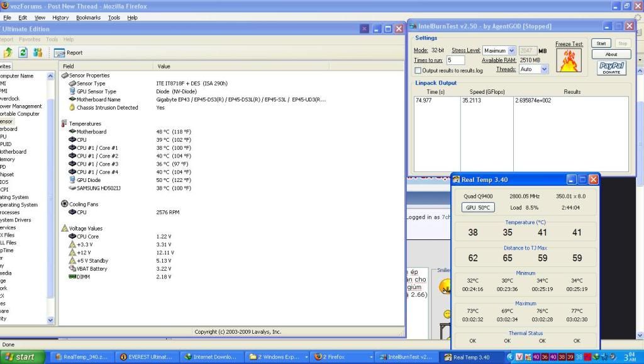Click the DIMM memory module icon
Screen dimensions: 644x364
click(72, 277)
